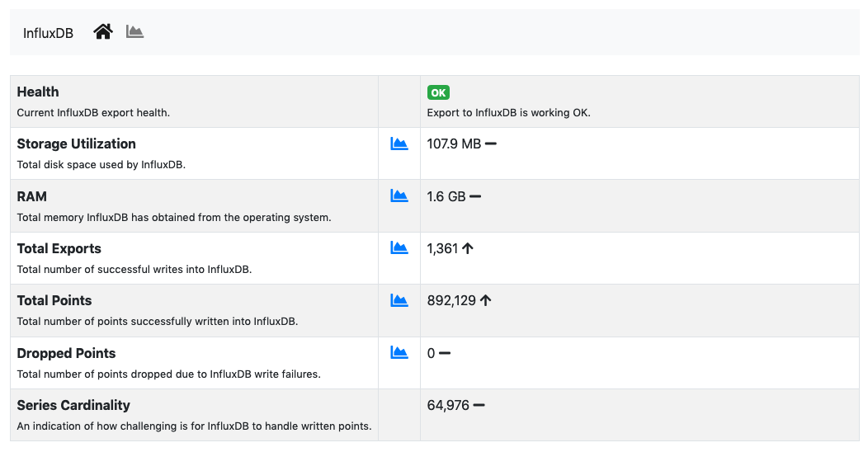Click the Storage Utilization heading
The image size is (868, 452).
[x=77, y=144]
